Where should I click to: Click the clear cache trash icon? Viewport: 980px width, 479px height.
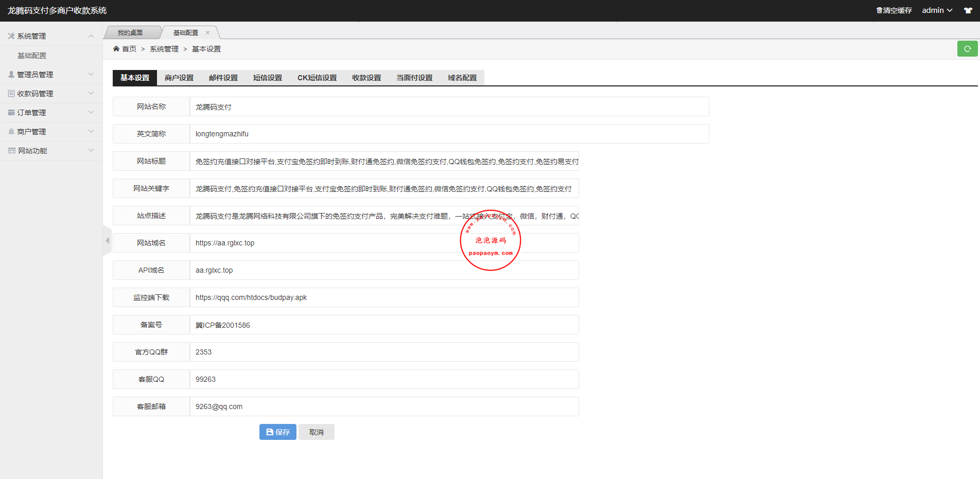879,10
